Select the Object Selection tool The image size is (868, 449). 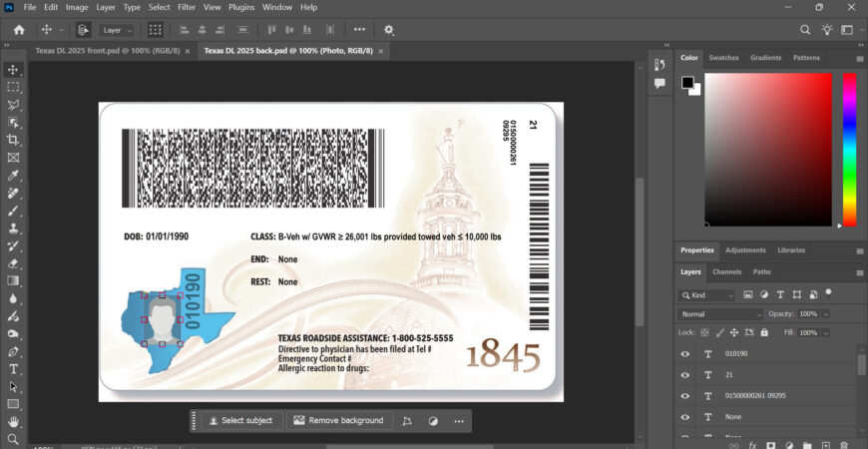(x=13, y=123)
